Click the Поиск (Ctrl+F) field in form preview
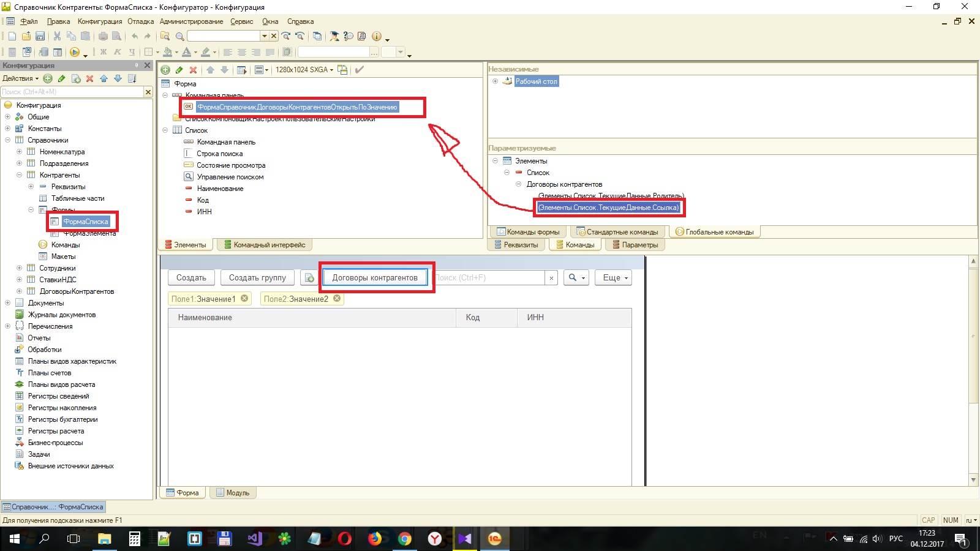This screenshot has width=980, height=551. coord(489,278)
